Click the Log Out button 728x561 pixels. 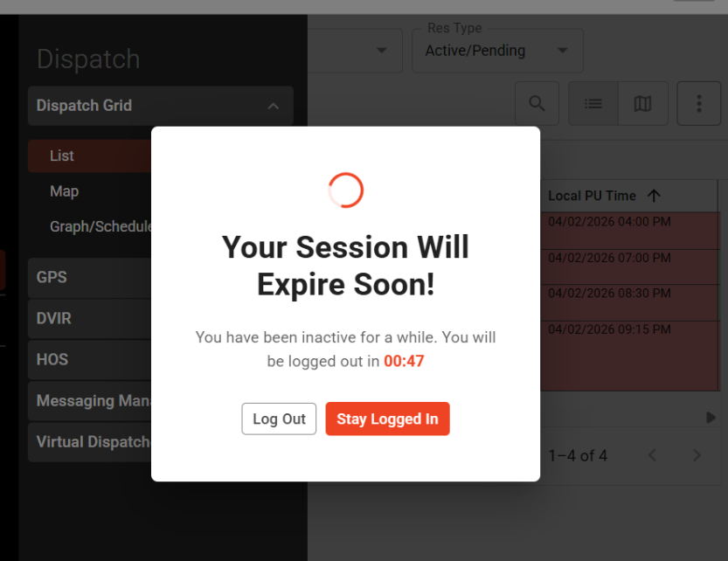click(279, 419)
